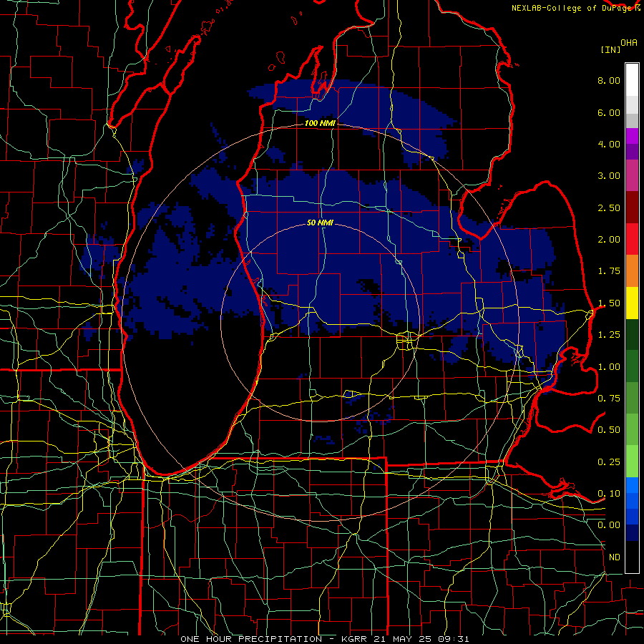
Task: Select the 3.00 inch legend value
Action: [609, 176]
